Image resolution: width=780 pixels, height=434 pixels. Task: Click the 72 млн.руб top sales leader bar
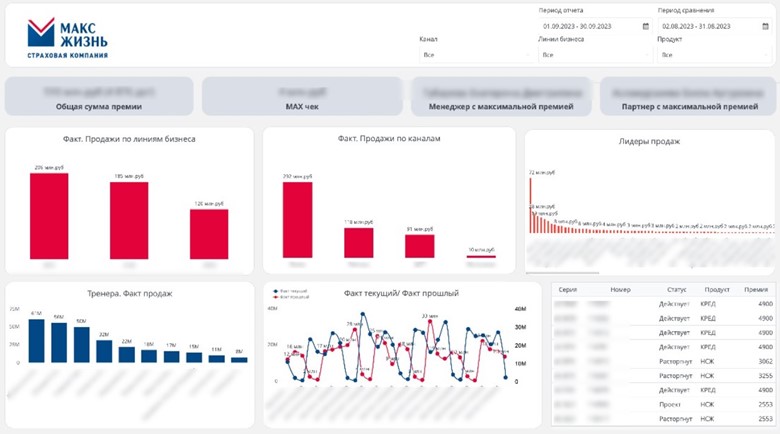point(530,205)
